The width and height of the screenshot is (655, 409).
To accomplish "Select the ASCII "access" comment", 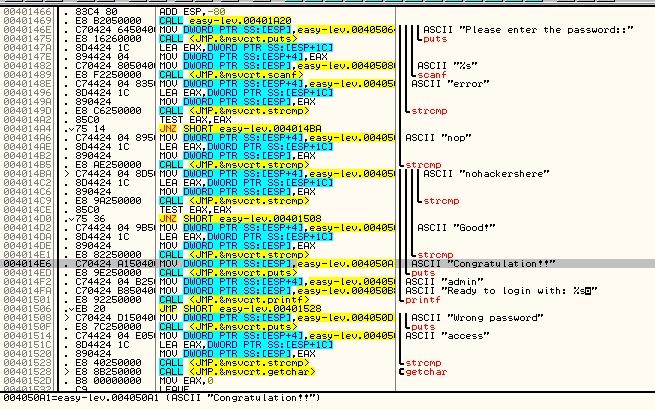I will point(447,335).
